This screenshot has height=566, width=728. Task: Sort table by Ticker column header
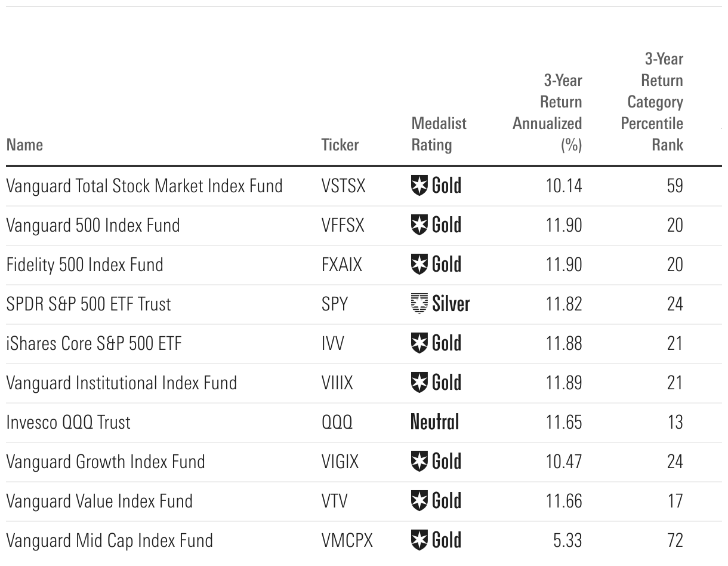pos(340,145)
